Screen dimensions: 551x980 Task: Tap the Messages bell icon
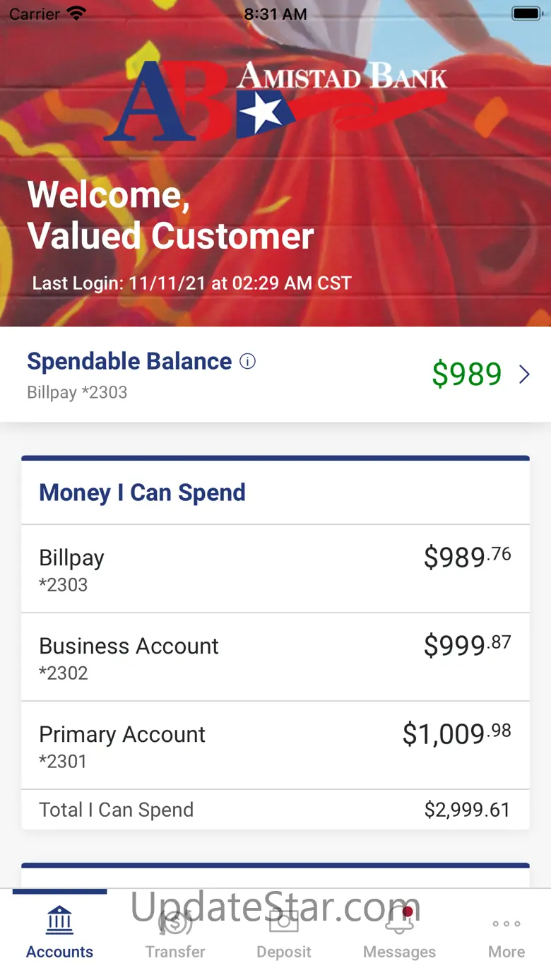click(x=400, y=921)
